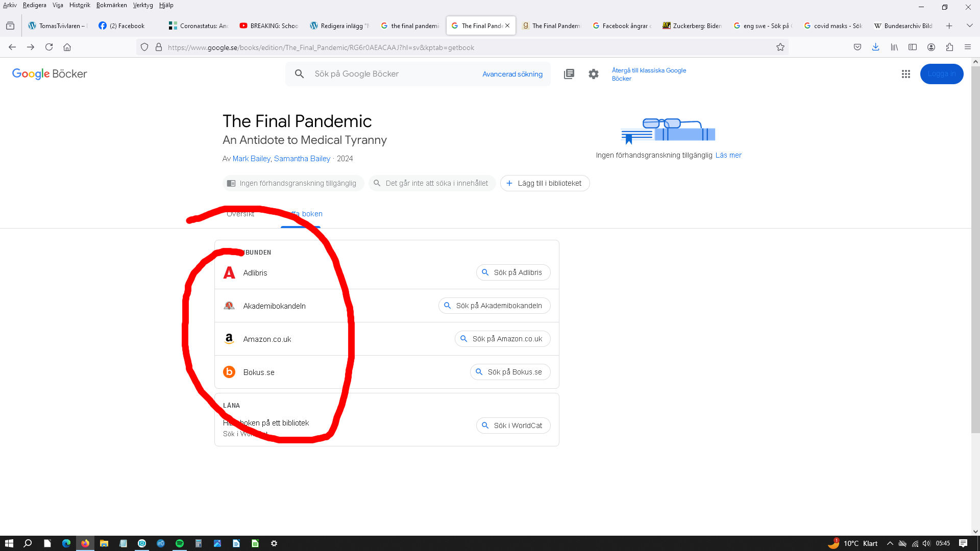The image size is (980, 551).
Task: Open Google Books settings gear
Action: (x=593, y=74)
